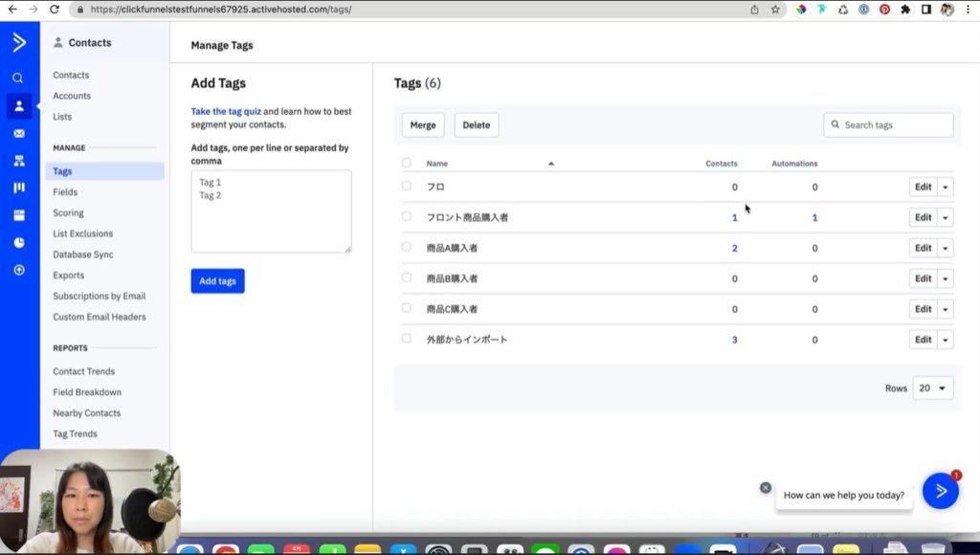This screenshot has width=980, height=555.
Task: Tick the select-all checkbox in the Name header
Action: [407, 163]
